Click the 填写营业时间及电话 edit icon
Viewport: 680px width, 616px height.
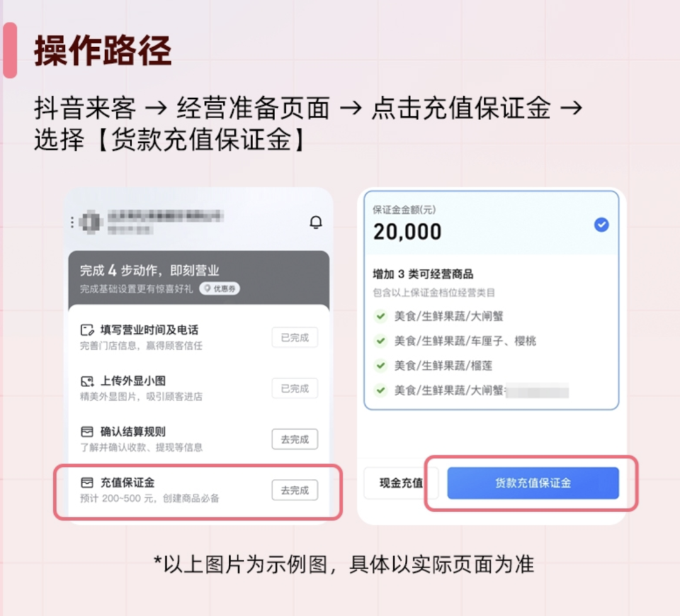(87, 330)
